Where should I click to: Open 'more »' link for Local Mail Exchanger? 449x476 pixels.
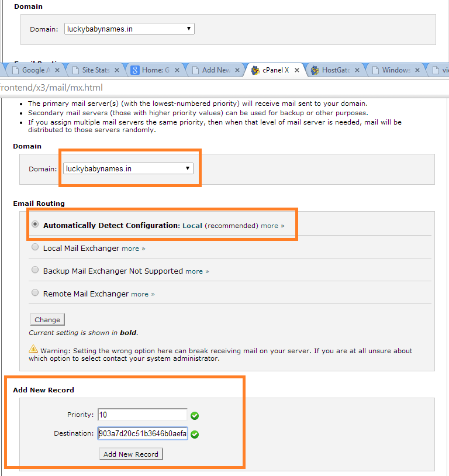click(133, 249)
